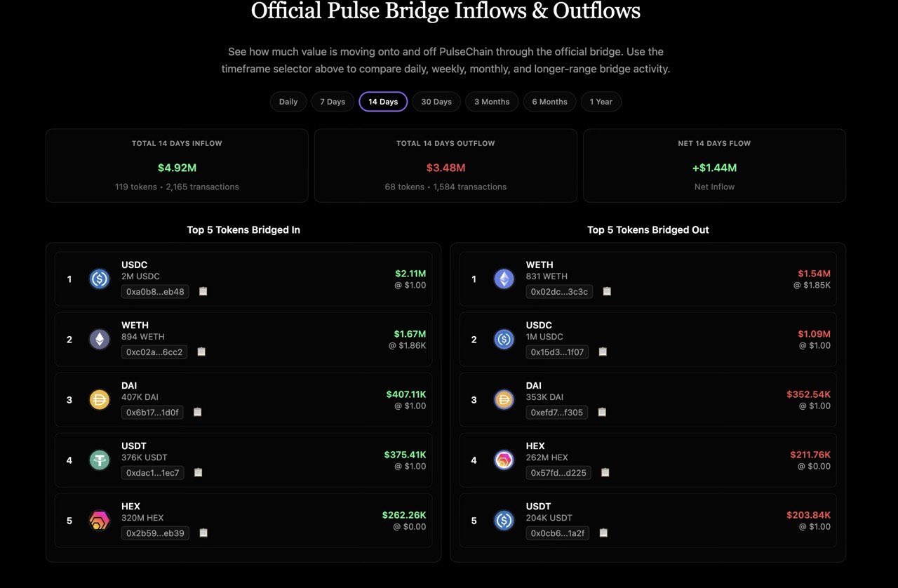The image size is (898, 588).
Task: Copy the HEX 0x2b59...eb39 address
Action: pyautogui.click(x=203, y=533)
